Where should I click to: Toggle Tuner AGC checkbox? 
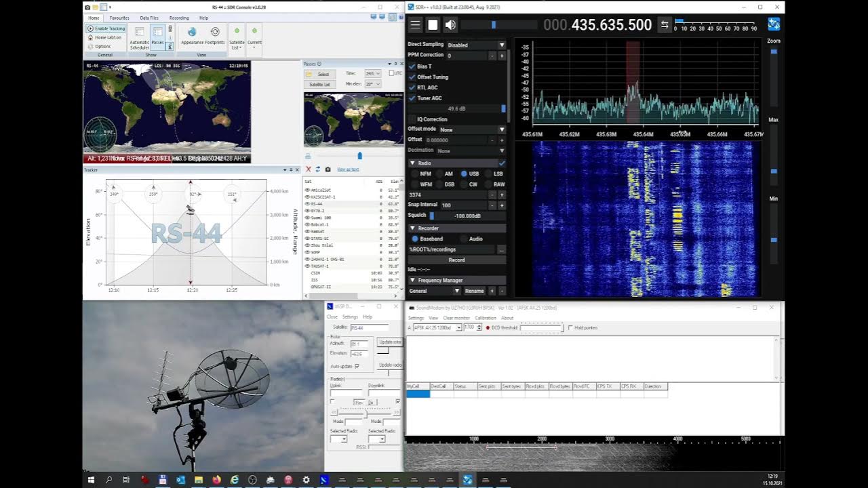tap(412, 98)
